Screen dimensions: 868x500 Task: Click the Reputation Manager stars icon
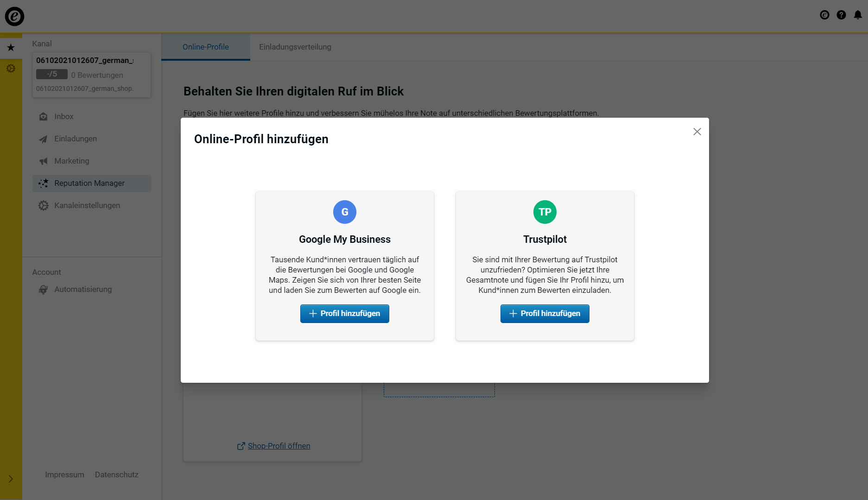point(43,183)
